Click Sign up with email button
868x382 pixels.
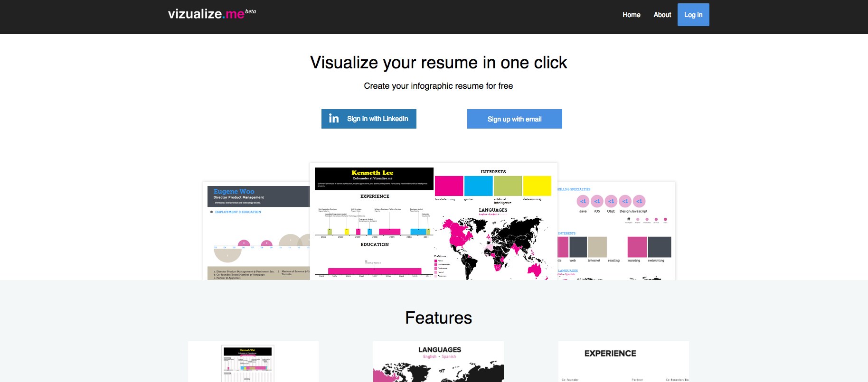(515, 119)
